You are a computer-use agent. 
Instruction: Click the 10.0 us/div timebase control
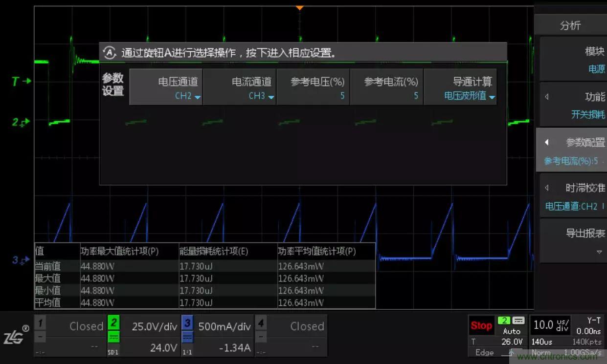point(550,325)
